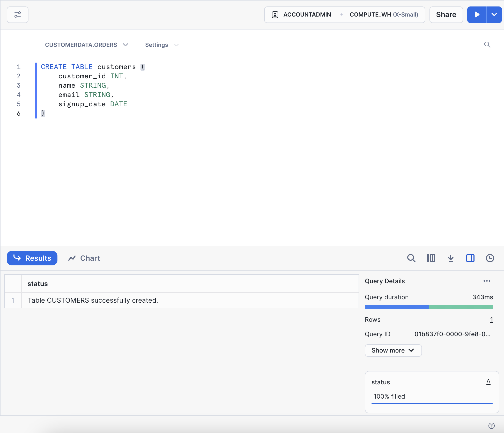Switch to the Results tab
This screenshot has height=433, width=504.
32,258
